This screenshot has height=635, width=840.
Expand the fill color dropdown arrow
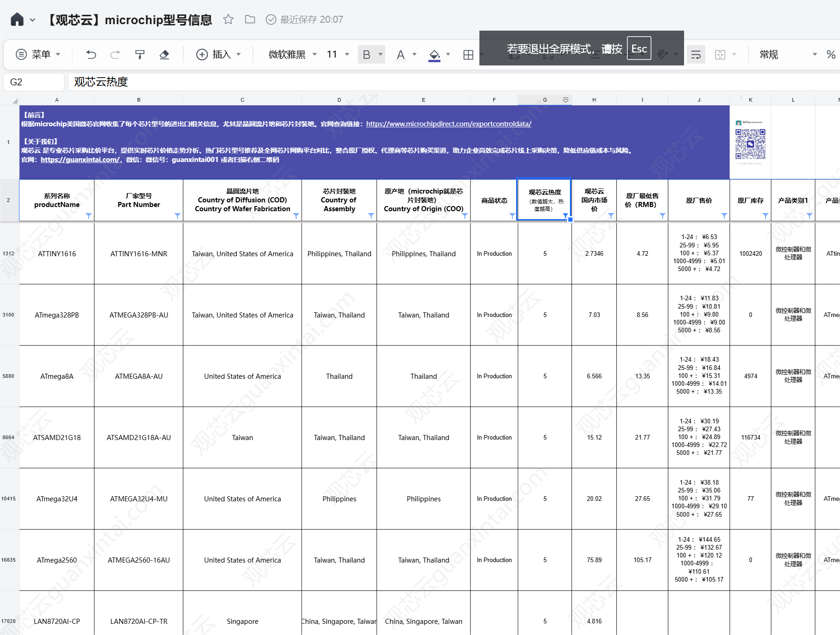coord(448,54)
